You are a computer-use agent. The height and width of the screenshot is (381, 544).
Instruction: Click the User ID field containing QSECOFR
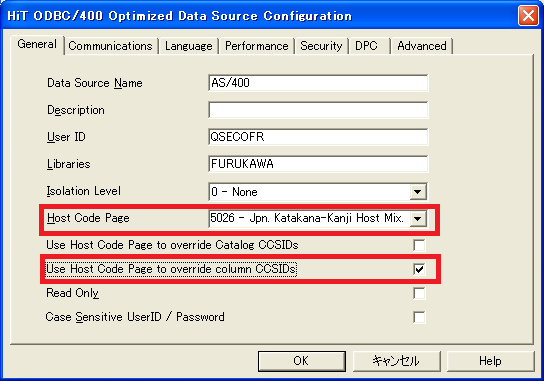(318, 137)
